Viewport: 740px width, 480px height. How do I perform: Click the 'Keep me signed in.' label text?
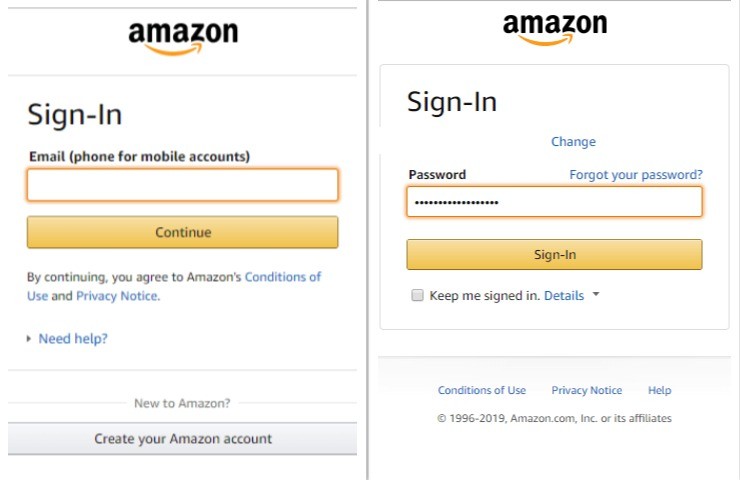coord(484,295)
